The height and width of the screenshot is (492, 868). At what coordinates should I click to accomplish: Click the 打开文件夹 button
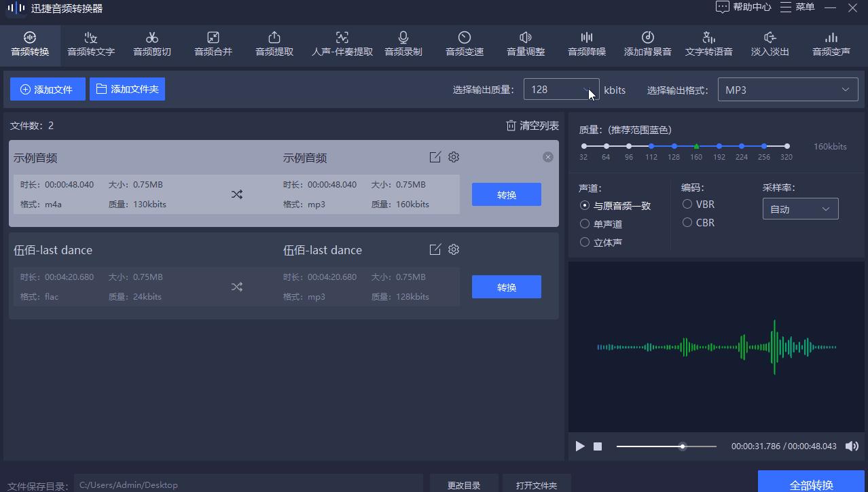tap(537, 484)
